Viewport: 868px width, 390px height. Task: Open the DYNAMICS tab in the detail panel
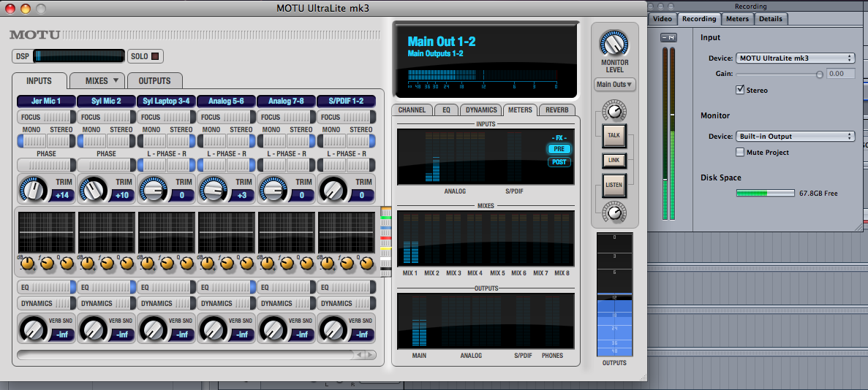coord(481,110)
